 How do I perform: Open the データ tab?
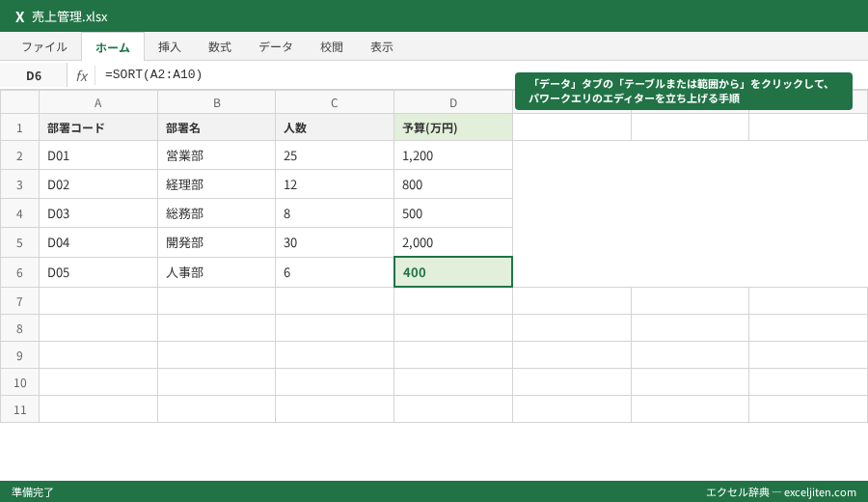[x=276, y=47]
